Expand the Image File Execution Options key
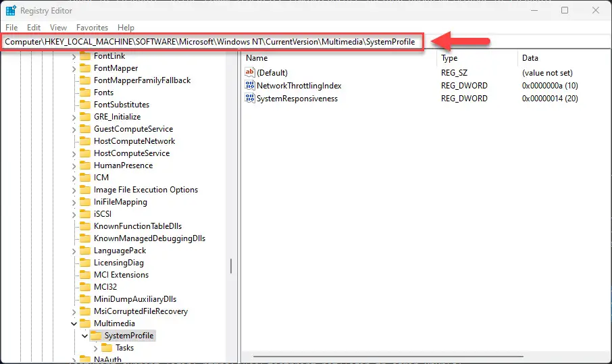This screenshot has height=364, width=612. (x=74, y=190)
